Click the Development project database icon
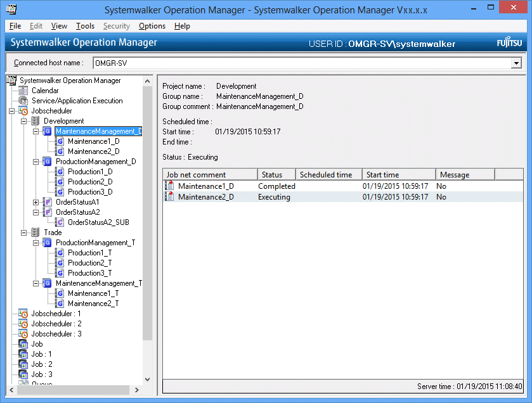This screenshot has width=532, height=403. [36, 121]
